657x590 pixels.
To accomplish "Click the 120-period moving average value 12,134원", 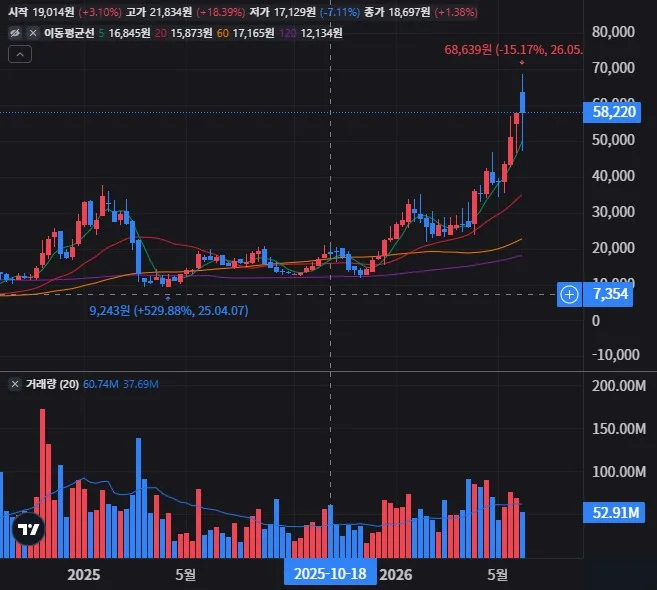I will 321,33.
